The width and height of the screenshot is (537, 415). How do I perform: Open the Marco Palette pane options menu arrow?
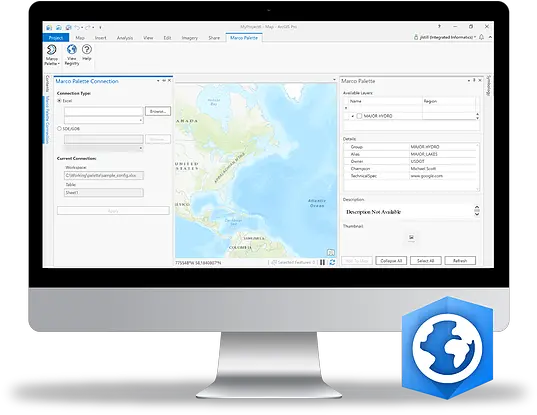tap(469, 80)
